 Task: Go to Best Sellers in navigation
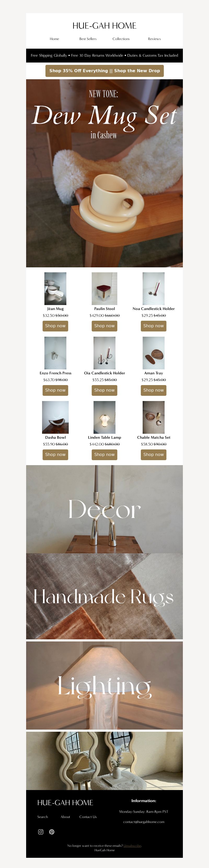88,39
